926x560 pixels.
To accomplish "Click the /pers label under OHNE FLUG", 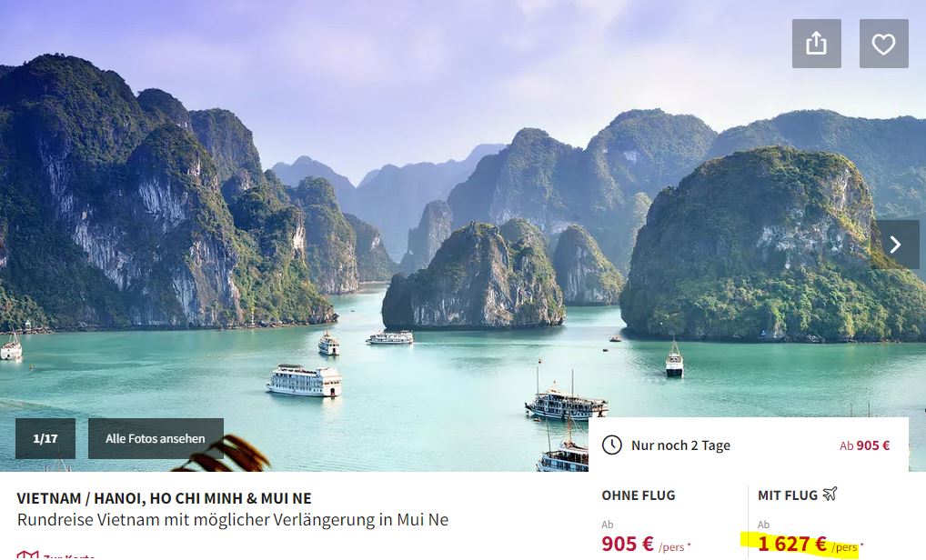I will (671, 547).
